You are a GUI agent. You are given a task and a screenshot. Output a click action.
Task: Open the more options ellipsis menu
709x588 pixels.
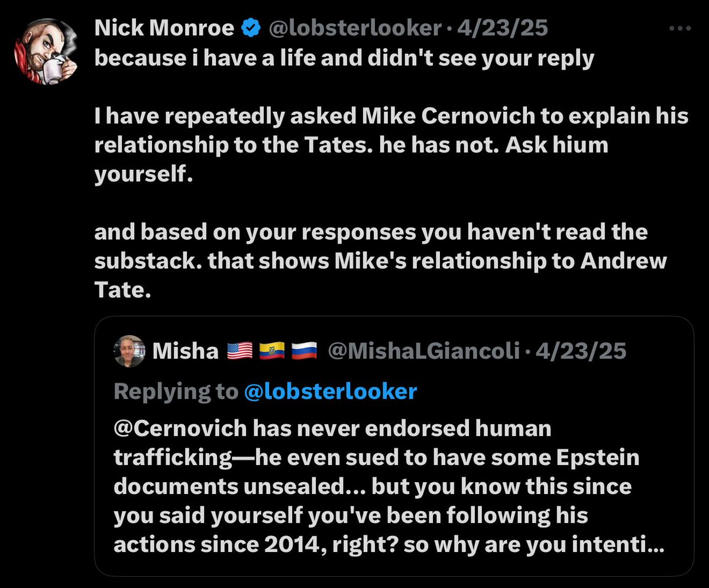pos(679,28)
